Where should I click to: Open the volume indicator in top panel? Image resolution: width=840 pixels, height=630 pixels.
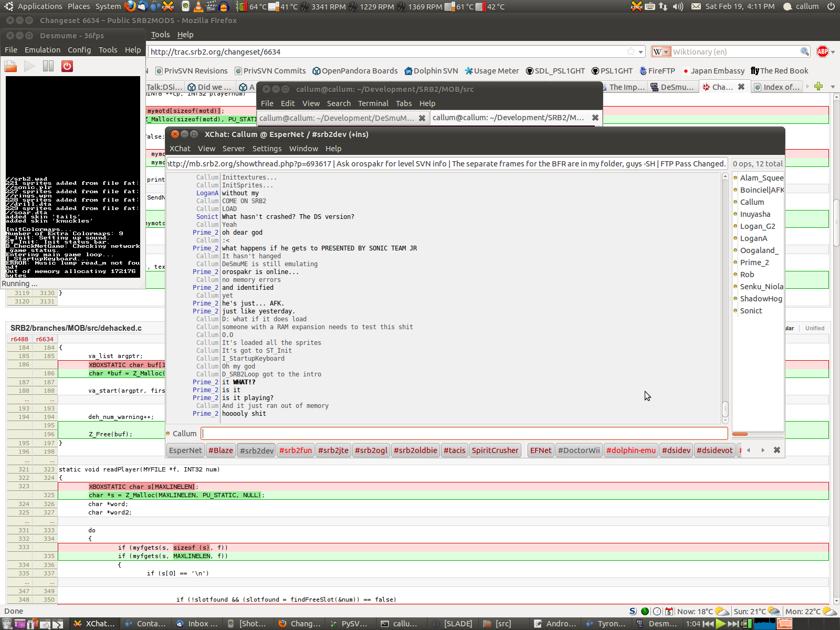point(678,6)
